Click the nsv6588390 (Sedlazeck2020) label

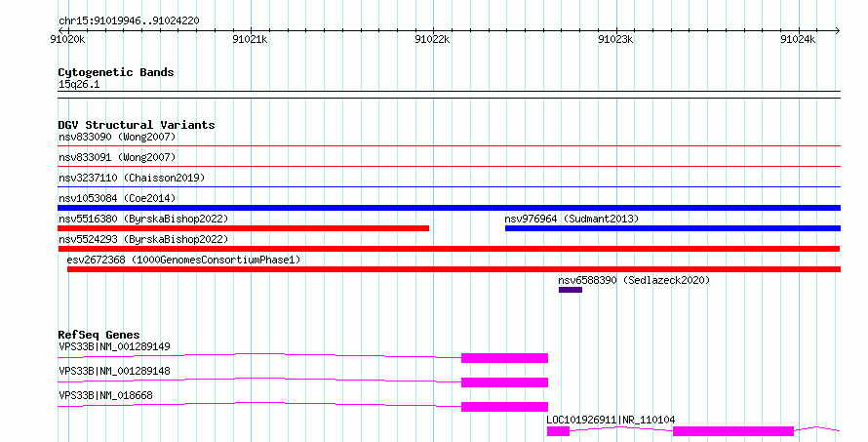[x=634, y=280]
